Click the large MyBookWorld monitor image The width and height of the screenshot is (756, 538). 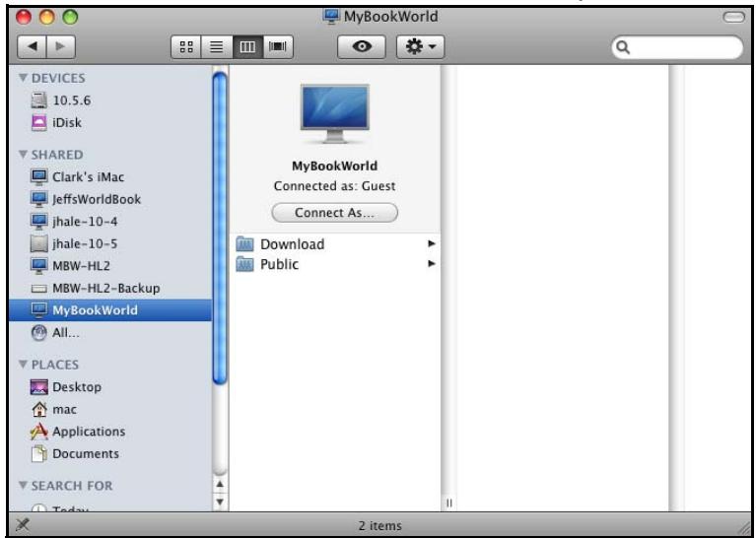pyautogui.click(x=334, y=113)
